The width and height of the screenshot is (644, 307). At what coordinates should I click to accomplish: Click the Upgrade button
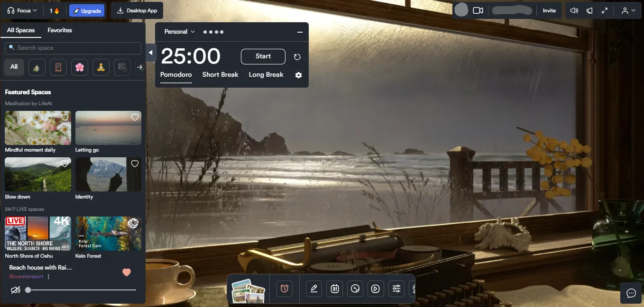click(86, 10)
